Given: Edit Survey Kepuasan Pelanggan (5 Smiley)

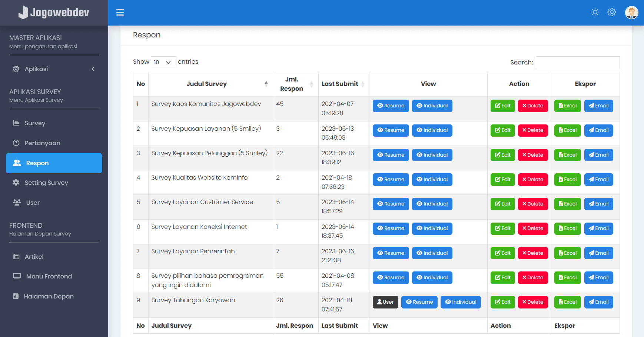Looking at the screenshot, I should [x=503, y=155].
